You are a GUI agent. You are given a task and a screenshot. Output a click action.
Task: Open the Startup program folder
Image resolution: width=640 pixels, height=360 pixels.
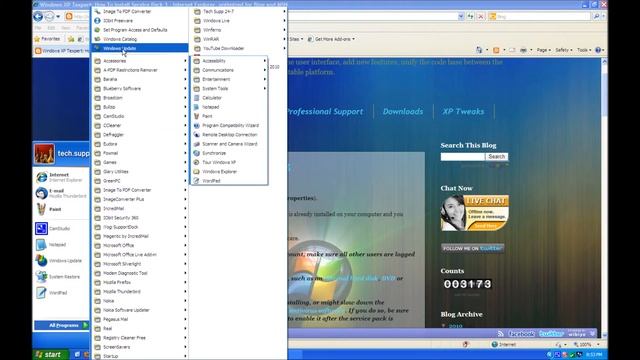pos(140,356)
